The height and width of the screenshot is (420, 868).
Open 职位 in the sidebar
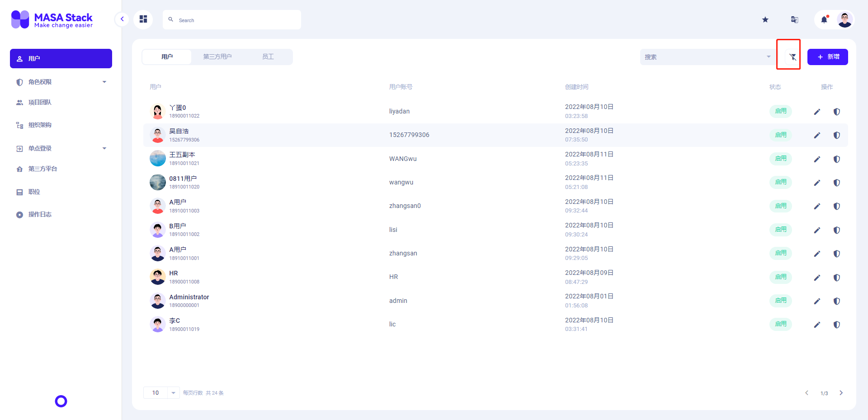click(61, 192)
